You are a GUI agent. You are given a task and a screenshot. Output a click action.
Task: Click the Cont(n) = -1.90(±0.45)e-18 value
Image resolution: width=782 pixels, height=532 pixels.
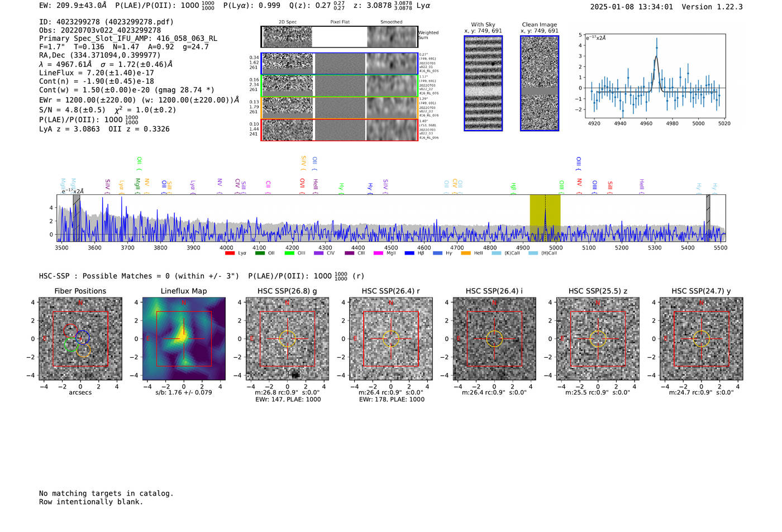(x=97, y=81)
